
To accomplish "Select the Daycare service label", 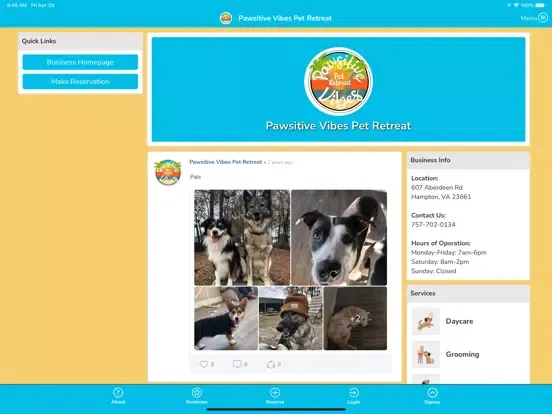I will click(459, 321).
